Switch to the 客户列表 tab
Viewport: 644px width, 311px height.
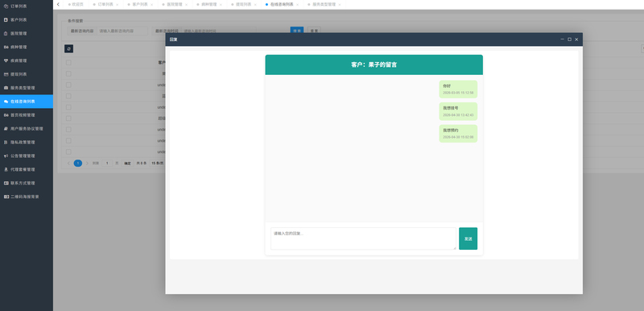click(x=140, y=5)
